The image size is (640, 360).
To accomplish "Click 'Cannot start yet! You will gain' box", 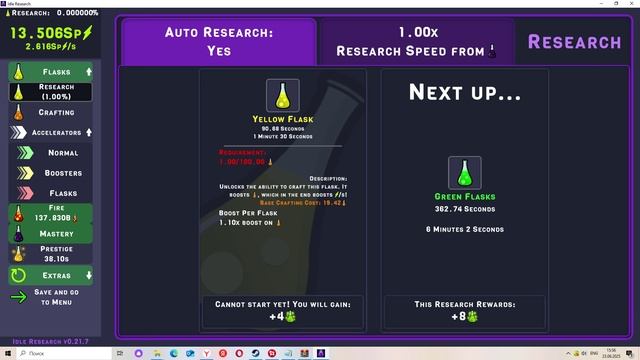I will (283, 311).
